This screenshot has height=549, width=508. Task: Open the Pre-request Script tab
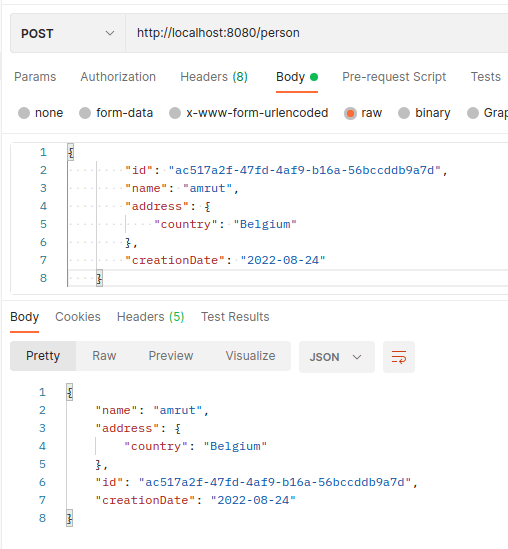pyautogui.click(x=394, y=77)
